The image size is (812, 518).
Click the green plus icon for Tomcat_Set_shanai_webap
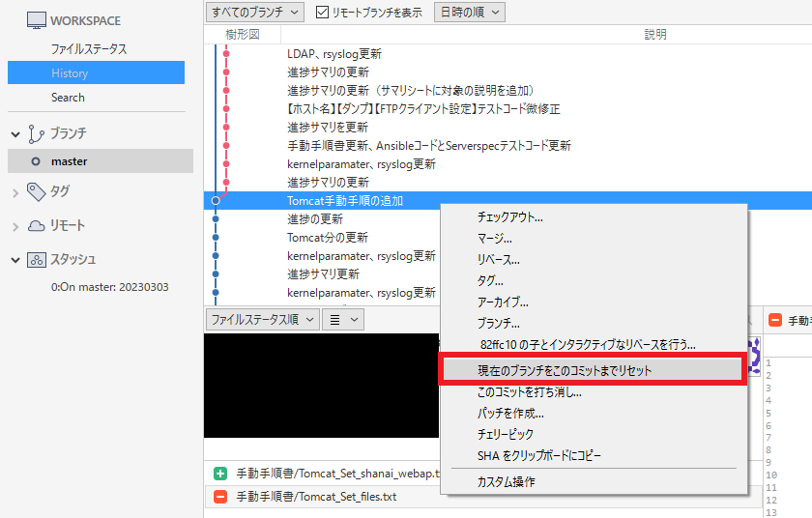tap(220, 473)
